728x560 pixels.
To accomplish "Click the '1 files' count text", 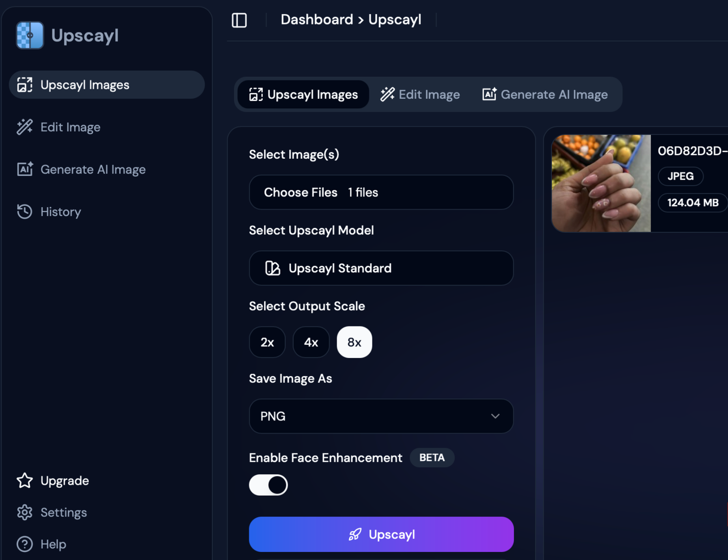I will pyautogui.click(x=363, y=192).
